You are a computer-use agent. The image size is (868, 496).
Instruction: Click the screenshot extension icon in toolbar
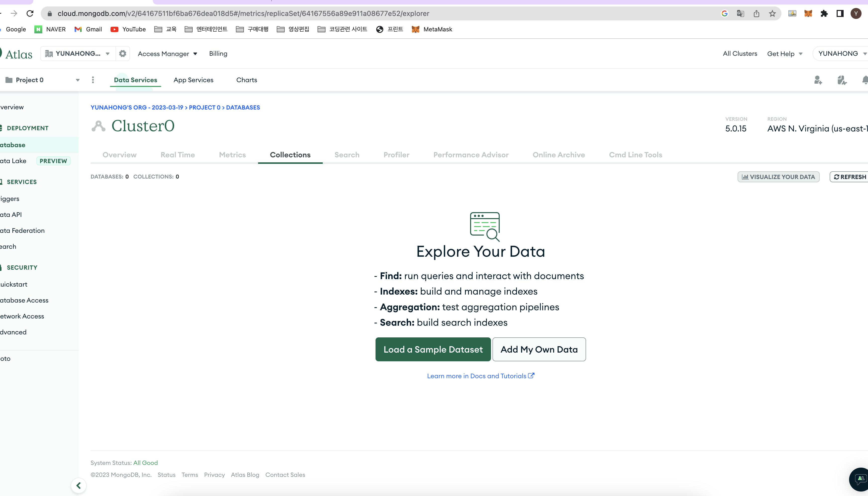tap(792, 13)
